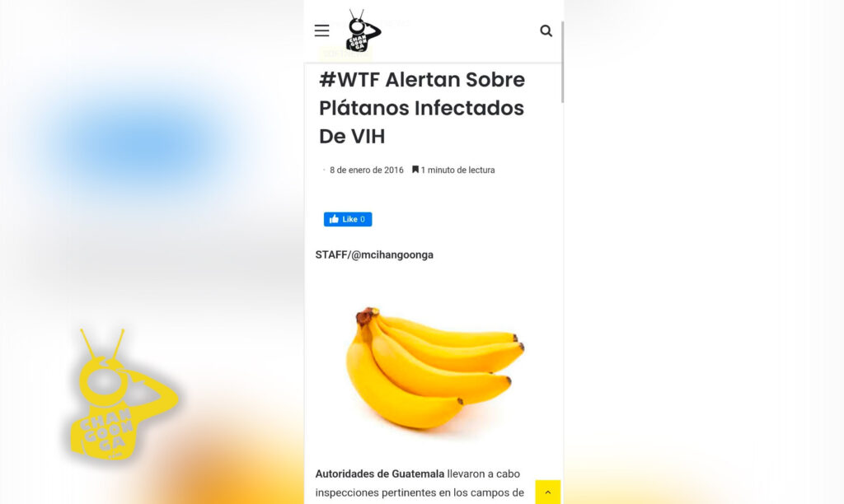This screenshot has width=844, height=504.
Task: Click 'De VIH' in the headline
Action: click(352, 137)
